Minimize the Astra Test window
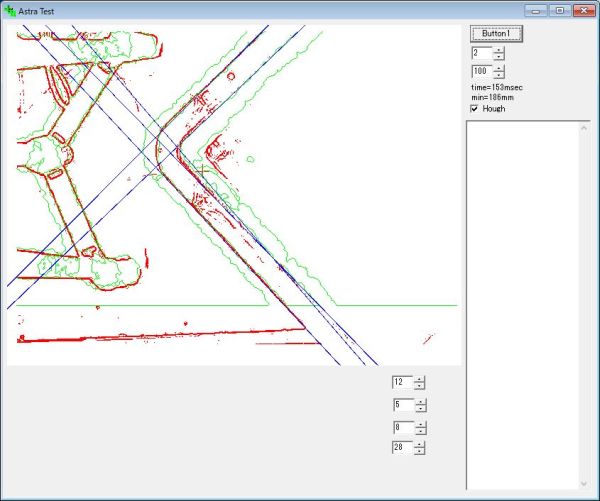This screenshot has height=501, width=600. (536, 11)
